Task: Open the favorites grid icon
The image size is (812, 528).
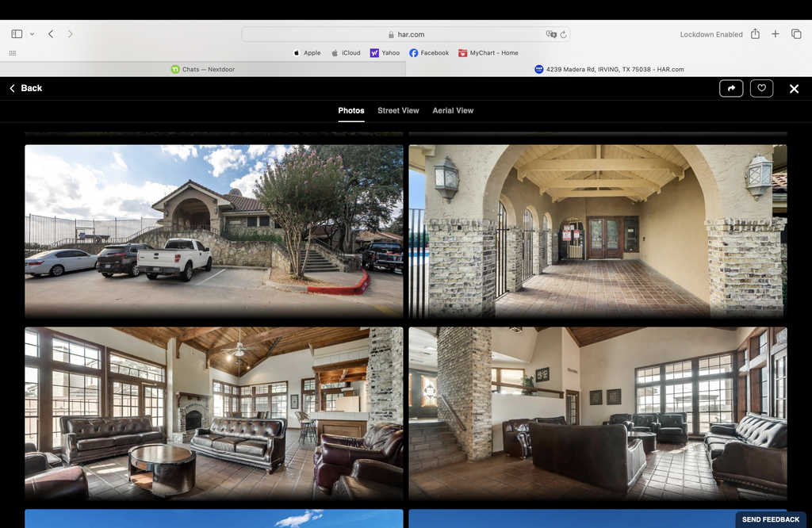Action: click(x=13, y=53)
